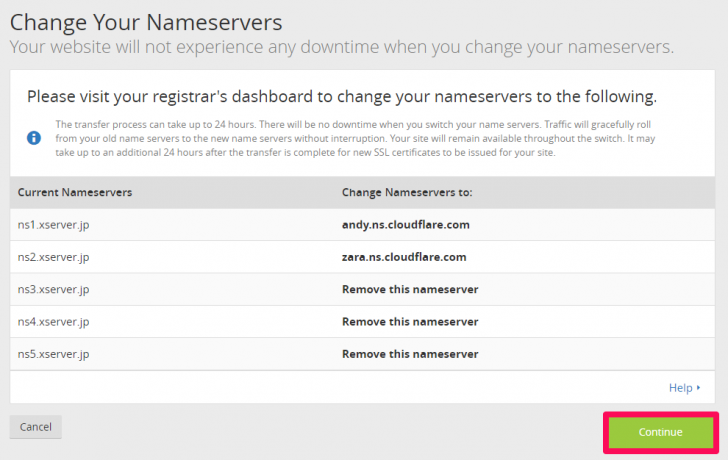Click the registrar's dashboard instruction heading

point(342,97)
